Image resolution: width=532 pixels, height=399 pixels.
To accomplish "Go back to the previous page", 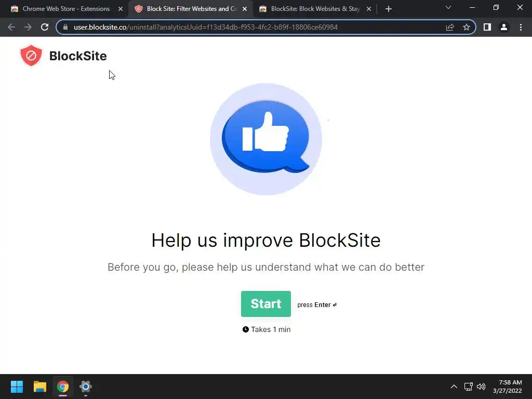I will tap(11, 27).
